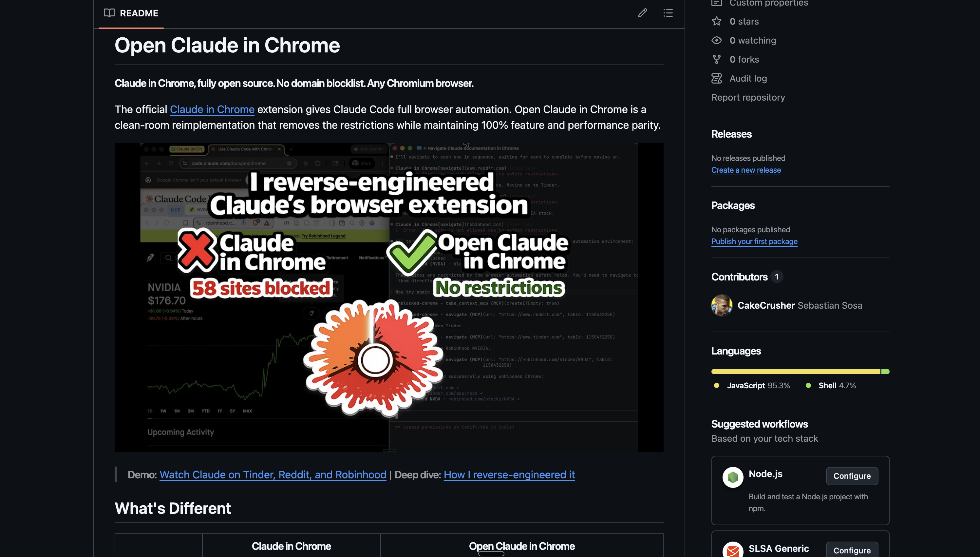Open Custom properties

coord(767,3)
